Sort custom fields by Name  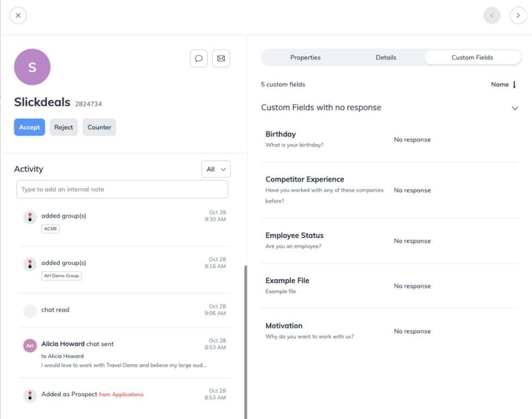503,85
